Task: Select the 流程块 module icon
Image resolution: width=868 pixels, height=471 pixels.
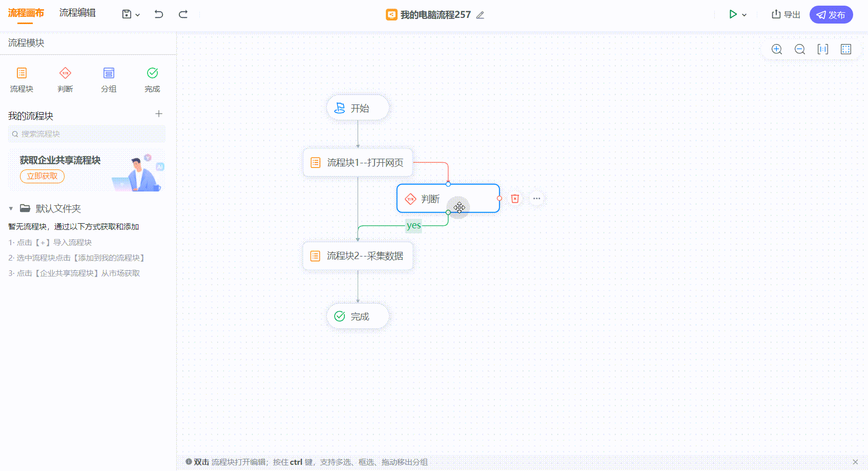Action: [x=22, y=73]
